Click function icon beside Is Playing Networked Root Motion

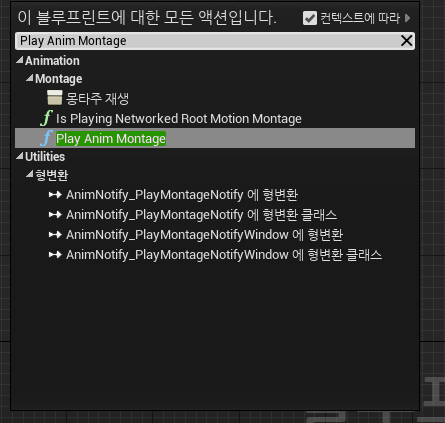(46, 118)
